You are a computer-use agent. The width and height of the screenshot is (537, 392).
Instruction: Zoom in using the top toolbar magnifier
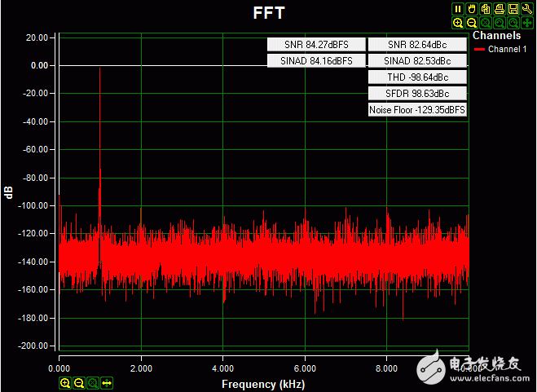click(x=457, y=23)
